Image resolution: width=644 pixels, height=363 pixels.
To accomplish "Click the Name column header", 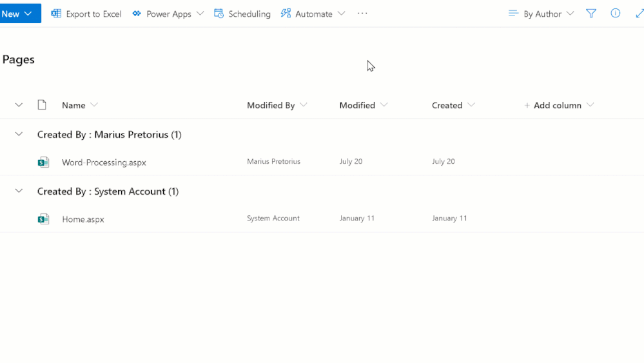I will [73, 106].
